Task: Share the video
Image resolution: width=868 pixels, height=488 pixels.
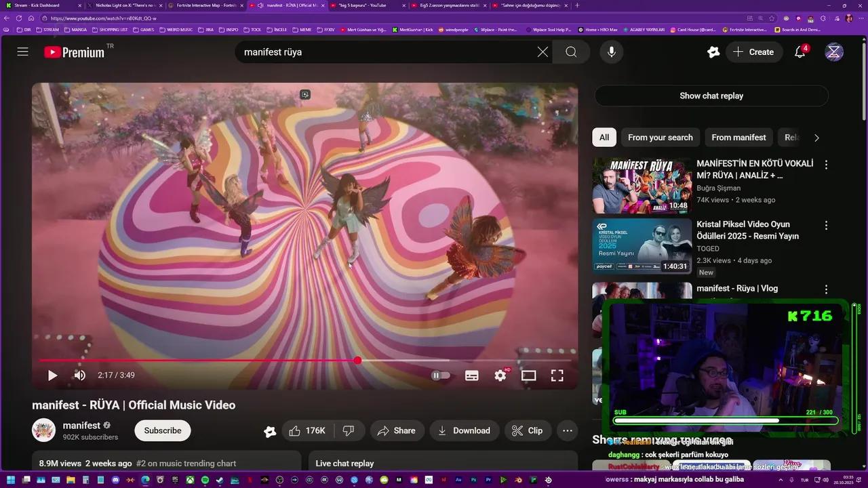Action: 397,430
